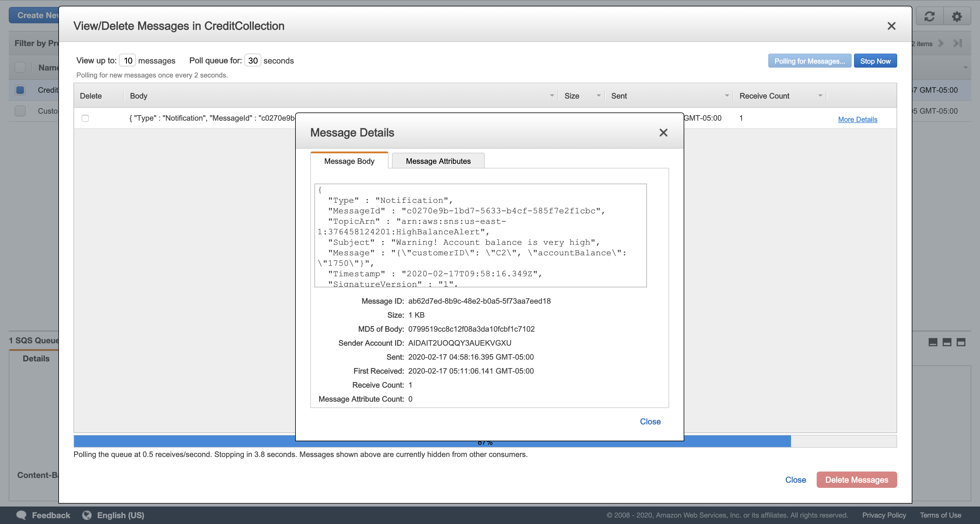
Task: Click the English (US) globe icon
Action: coord(87,515)
